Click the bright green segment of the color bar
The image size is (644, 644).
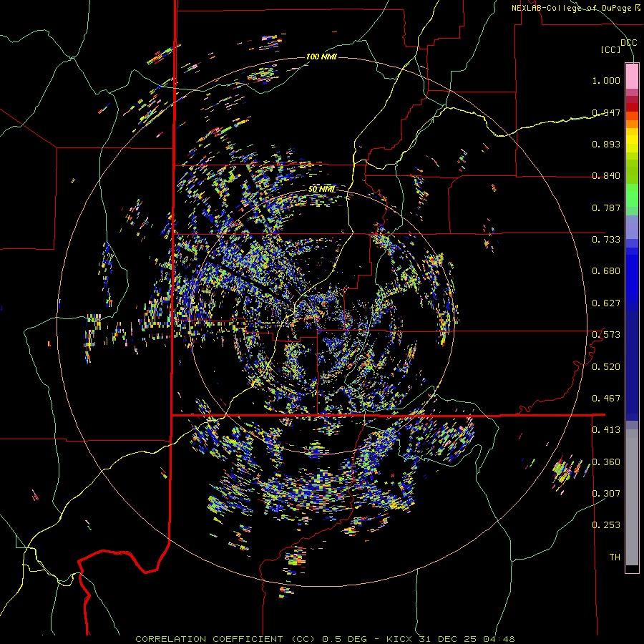pyautogui.click(x=632, y=195)
